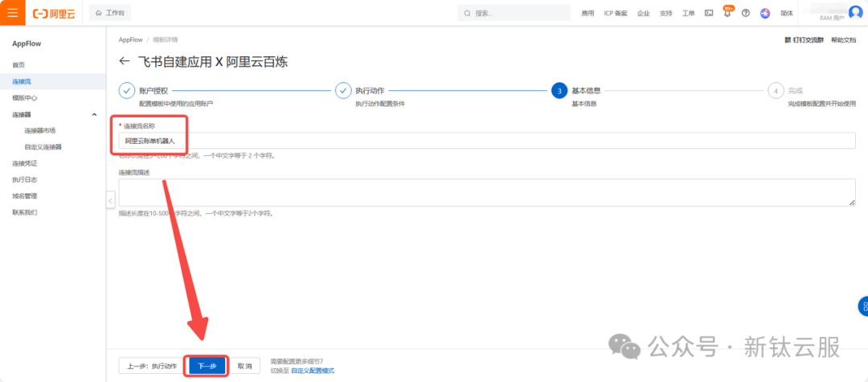Open the 工作台 workbench home
This screenshot has width=868, height=382.
tap(110, 13)
